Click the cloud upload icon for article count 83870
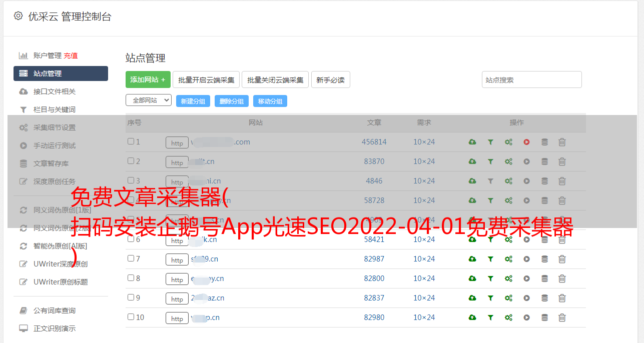 pos(472,161)
